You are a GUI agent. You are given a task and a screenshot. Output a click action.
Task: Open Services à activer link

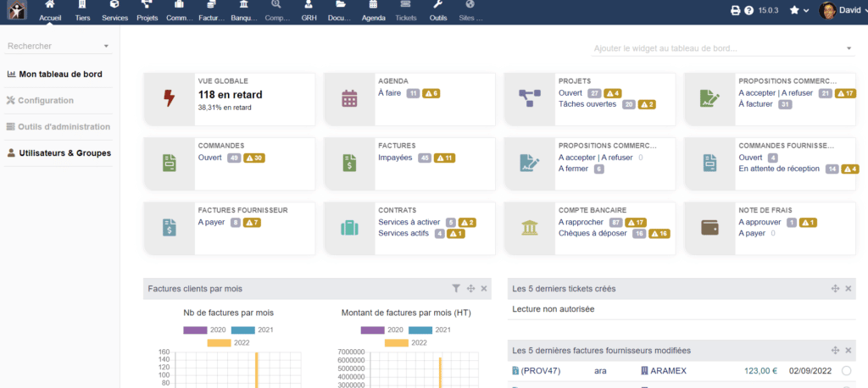[x=409, y=222]
